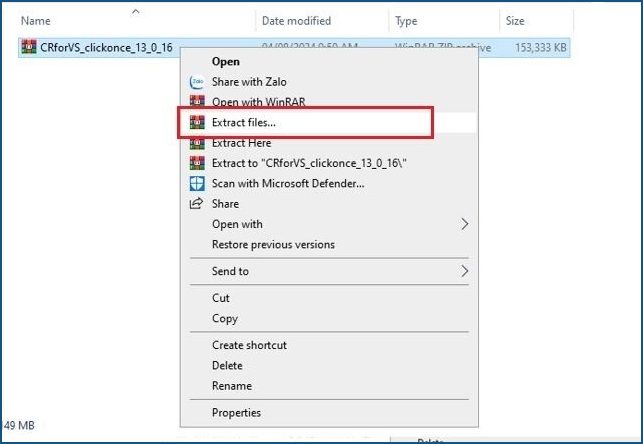This screenshot has height=444, width=643.
Task: Select Scan with Microsoft Defender...
Action: click(328, 183)
